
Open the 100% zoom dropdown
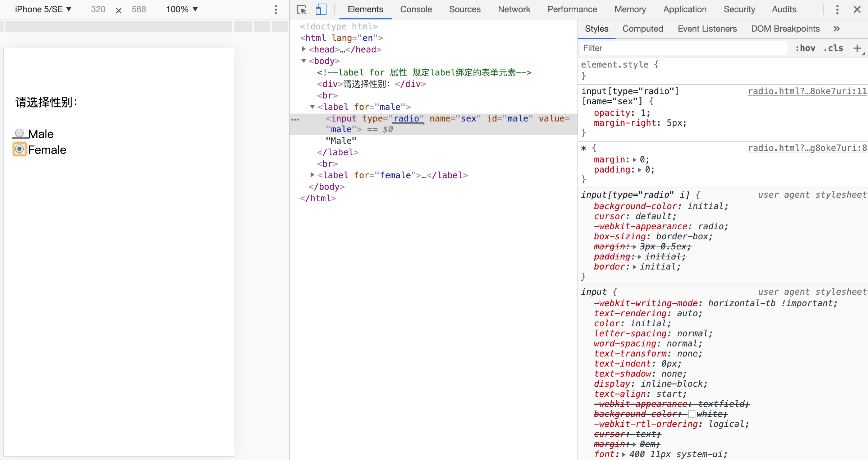tap(182, 9)
